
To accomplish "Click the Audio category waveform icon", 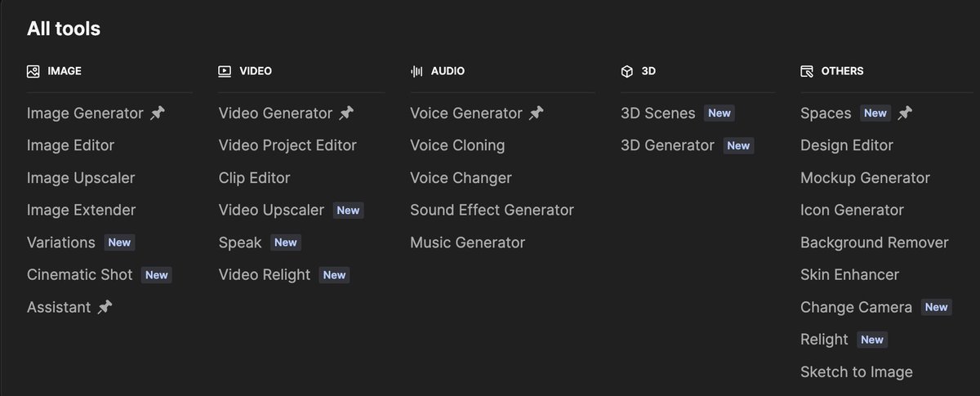I will 416,71.
